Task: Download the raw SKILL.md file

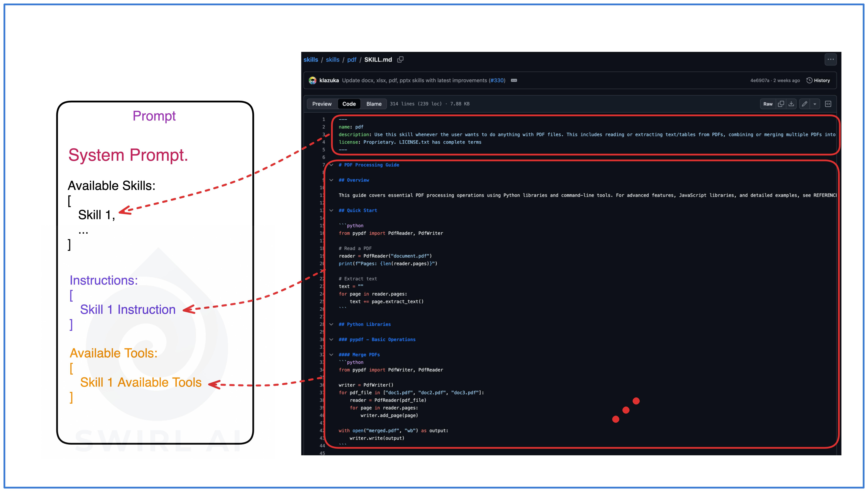Action: coord(791,104)
